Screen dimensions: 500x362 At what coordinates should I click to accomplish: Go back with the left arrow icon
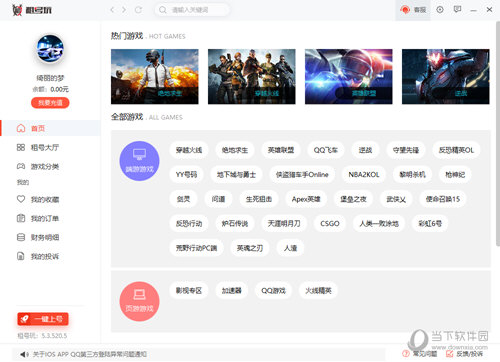coord(112,10)
